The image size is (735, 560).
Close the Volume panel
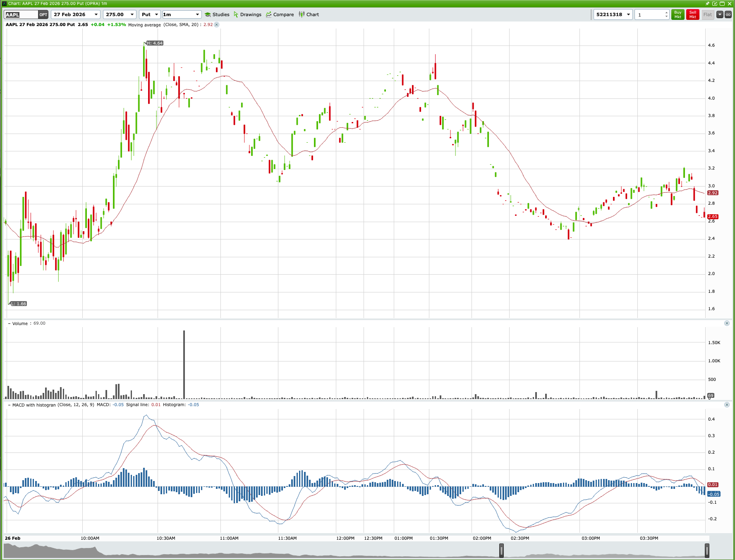pos(727,323)
